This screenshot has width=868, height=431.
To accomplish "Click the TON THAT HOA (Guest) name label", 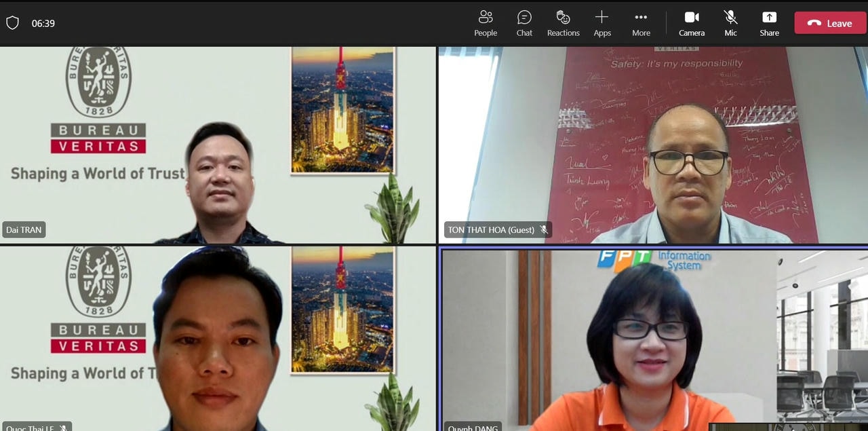I will pyautogui.click(x=491, y=230).
